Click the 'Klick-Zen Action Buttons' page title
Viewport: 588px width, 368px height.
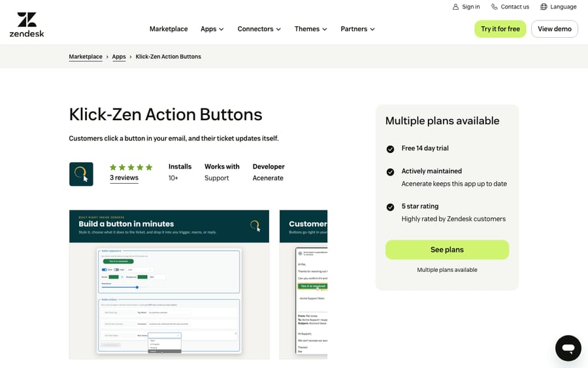pos(165,114)
